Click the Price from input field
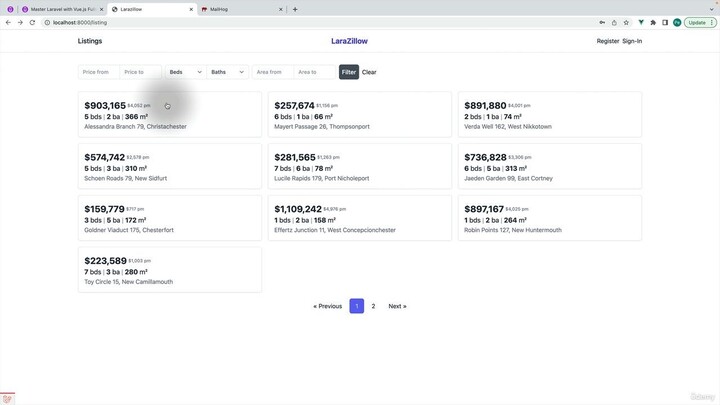This screenshot has height=405, width=720. pyautogui.click(x=98, y=72)
